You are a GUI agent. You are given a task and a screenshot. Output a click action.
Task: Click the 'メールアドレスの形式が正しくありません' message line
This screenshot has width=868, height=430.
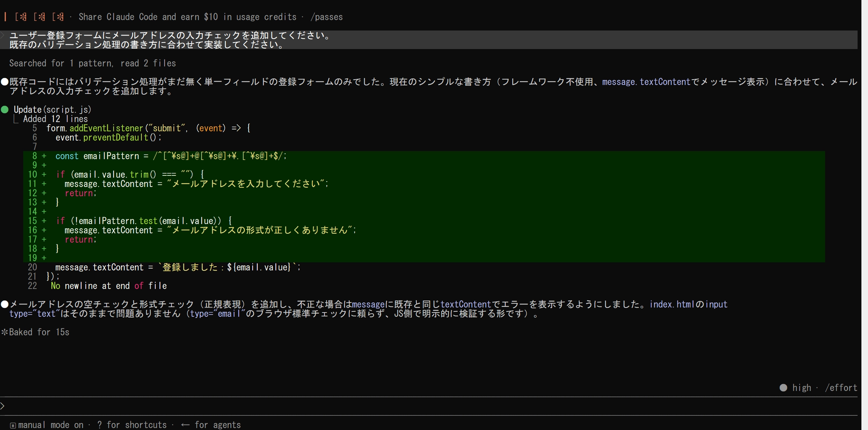click(x=210, y=230)
